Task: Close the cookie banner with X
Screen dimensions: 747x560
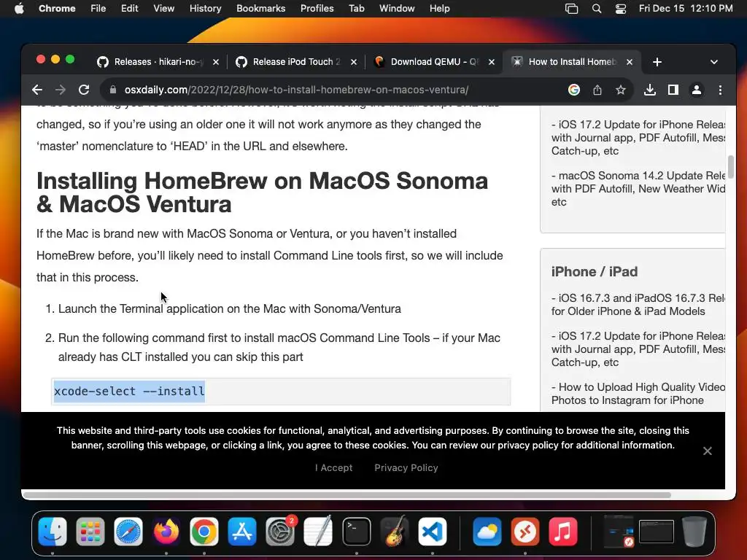Action: (708, 451)
